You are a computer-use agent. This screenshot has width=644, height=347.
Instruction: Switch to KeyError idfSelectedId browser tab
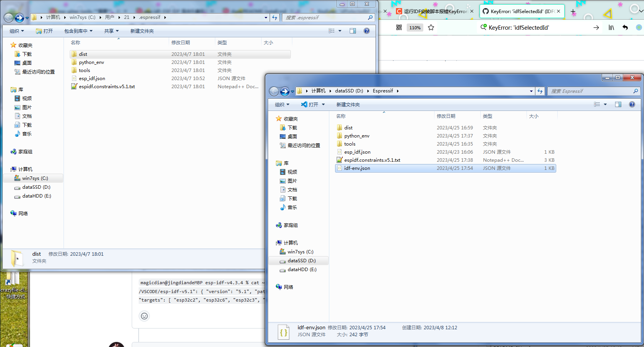[522, 12]
